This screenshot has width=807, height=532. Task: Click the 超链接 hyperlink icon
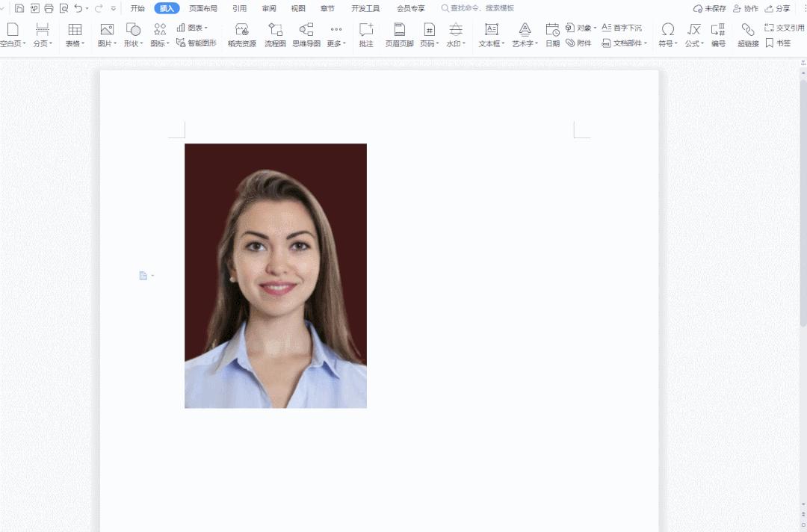point(747,34)
